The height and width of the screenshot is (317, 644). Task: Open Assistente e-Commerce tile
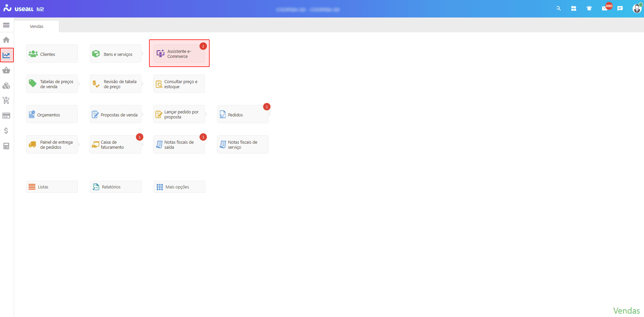(179, 54)
